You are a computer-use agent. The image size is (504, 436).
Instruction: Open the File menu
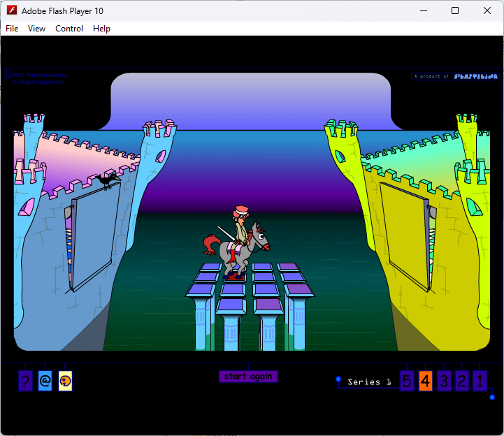pyautogui.click(x=12, y=29)
